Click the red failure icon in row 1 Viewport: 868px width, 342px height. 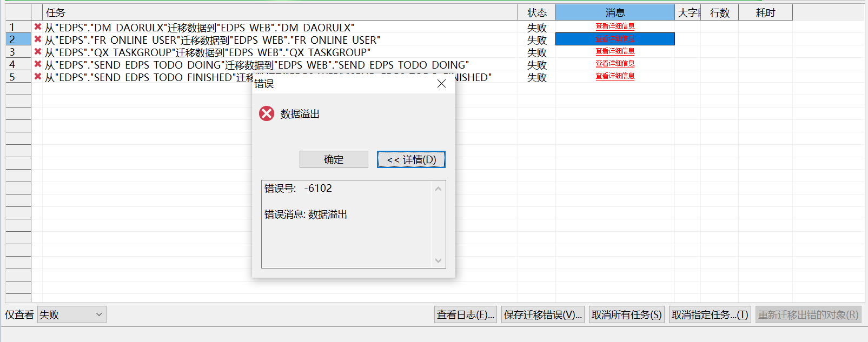38,26
